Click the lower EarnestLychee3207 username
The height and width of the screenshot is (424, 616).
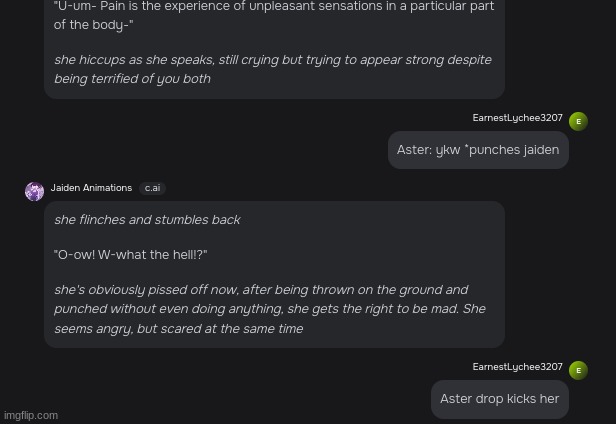[x=517, y=367]
